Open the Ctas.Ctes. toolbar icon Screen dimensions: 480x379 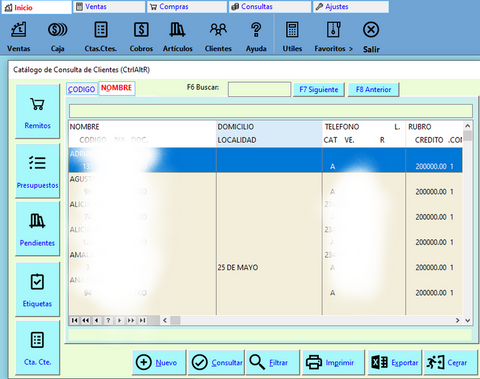[101, 30]
